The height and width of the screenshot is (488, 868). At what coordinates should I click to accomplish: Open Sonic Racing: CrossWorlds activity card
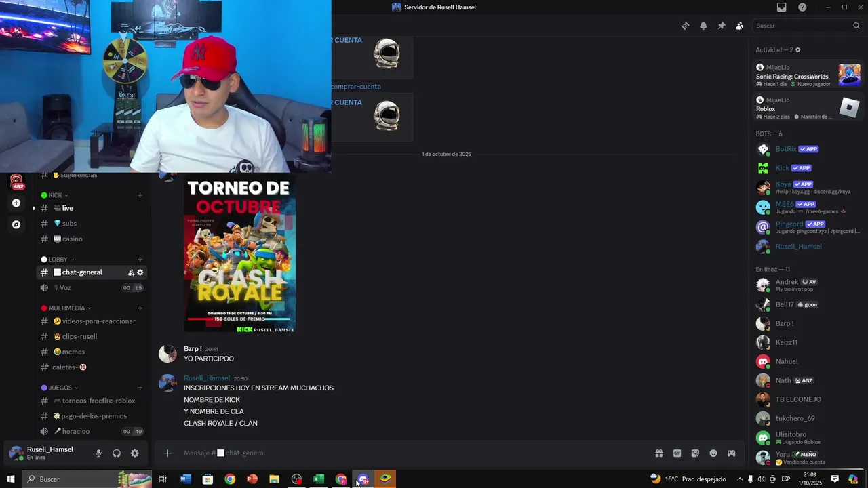point(808,75)
